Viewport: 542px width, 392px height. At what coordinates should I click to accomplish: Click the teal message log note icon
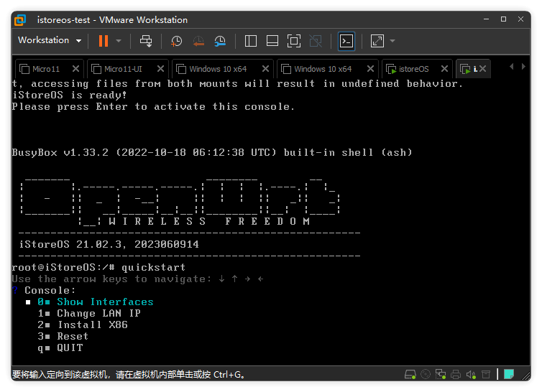(508, 374)
